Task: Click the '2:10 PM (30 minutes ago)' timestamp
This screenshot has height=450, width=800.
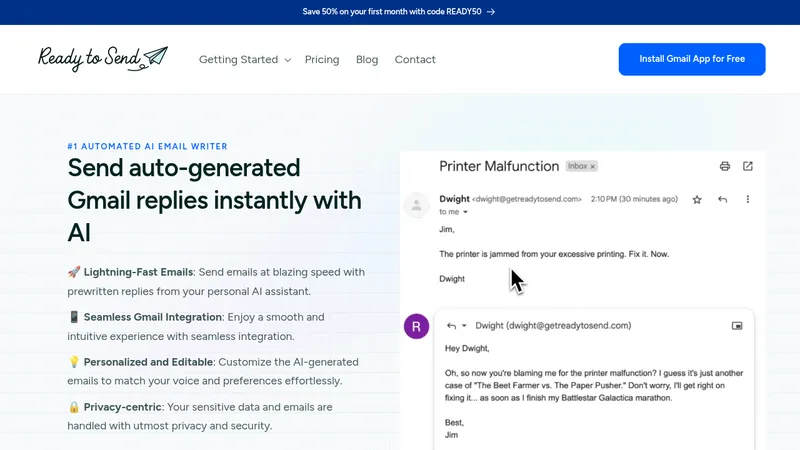Action: point(634,199)
